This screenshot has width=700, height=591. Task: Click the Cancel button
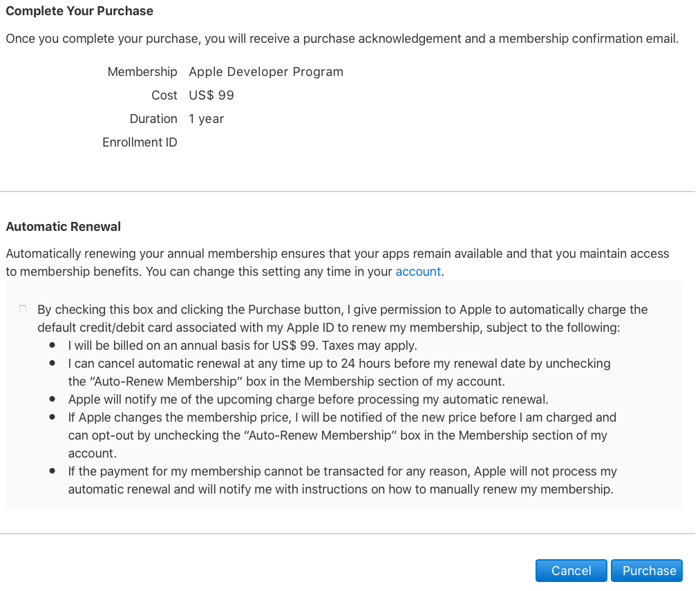coord(571,570)
